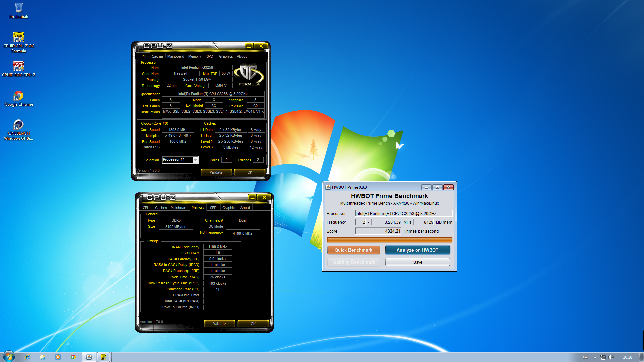Click the Multiplier value x 49.0
Screen dimensions: 644x362
[178, 136]
